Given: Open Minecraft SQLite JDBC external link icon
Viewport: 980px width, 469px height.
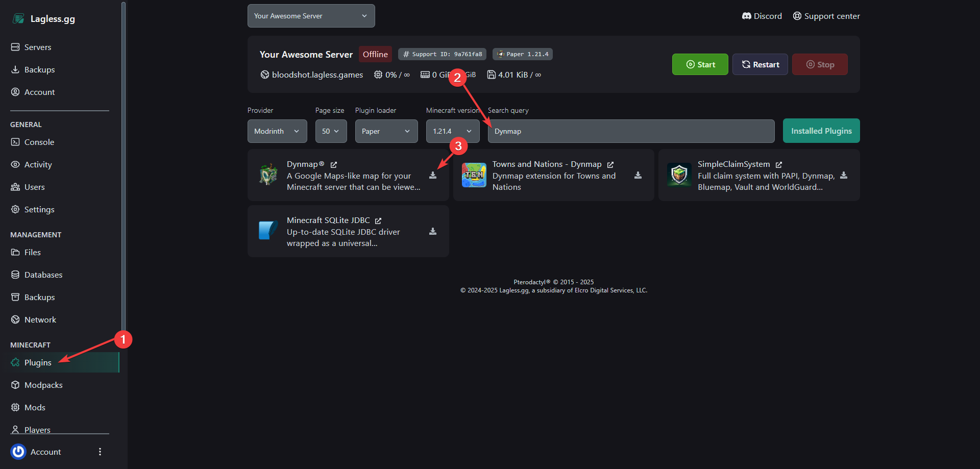Looking at the screenshot, I should click(378, 221).
